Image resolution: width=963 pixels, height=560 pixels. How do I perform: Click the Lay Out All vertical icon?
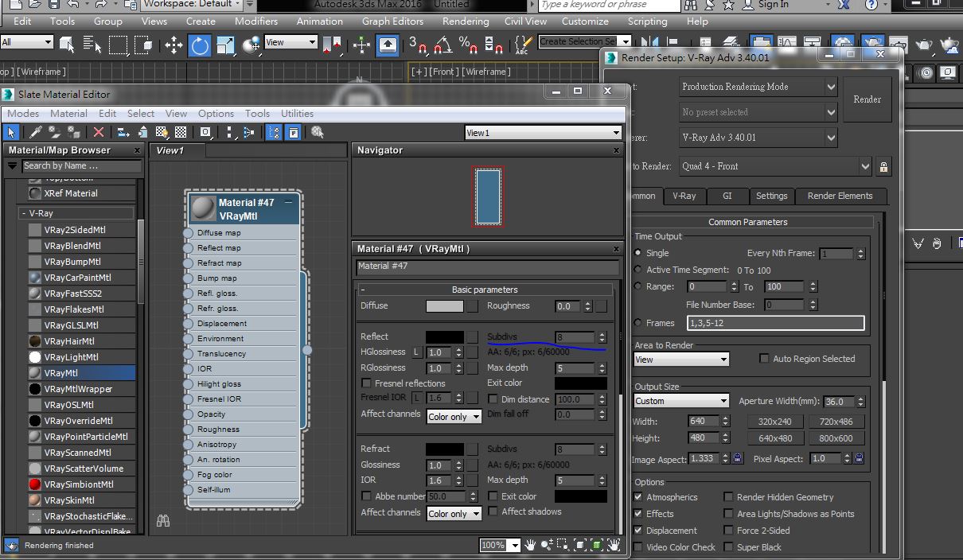tap(230, 132)
